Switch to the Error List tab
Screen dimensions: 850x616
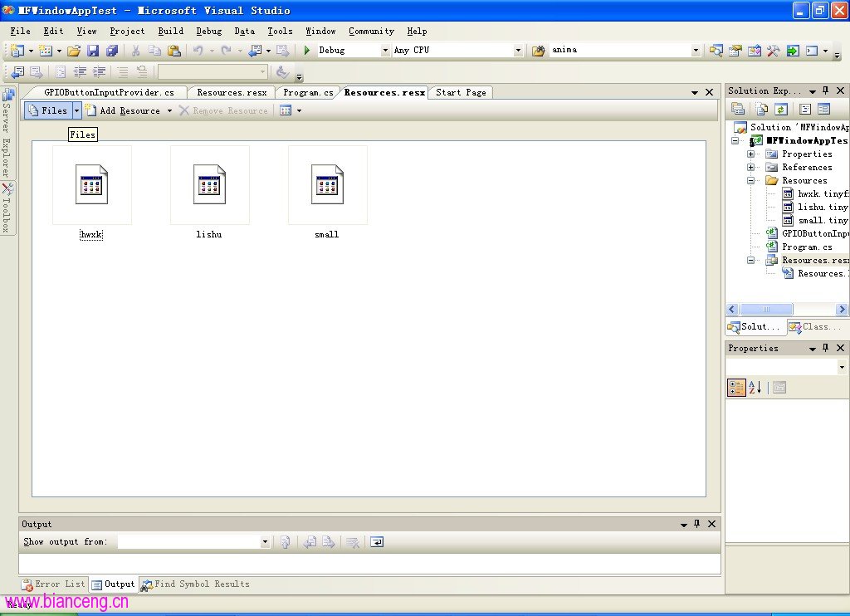54,584
